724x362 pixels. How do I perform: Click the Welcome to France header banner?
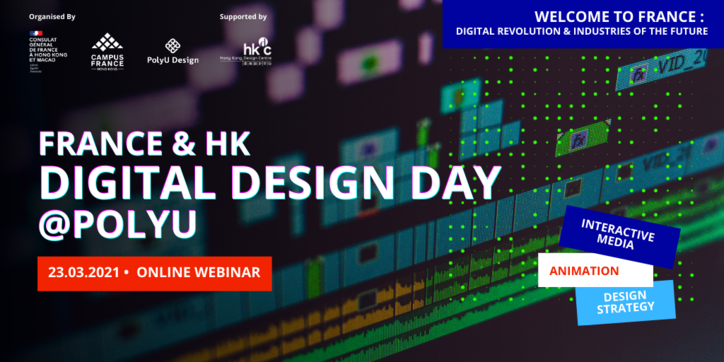click(583, 24)
